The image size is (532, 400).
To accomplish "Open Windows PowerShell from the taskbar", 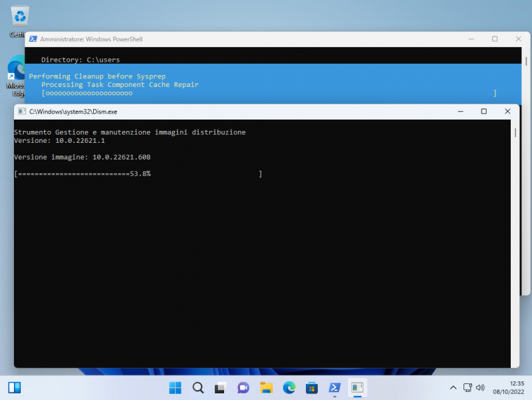I will tap(333, 387).
